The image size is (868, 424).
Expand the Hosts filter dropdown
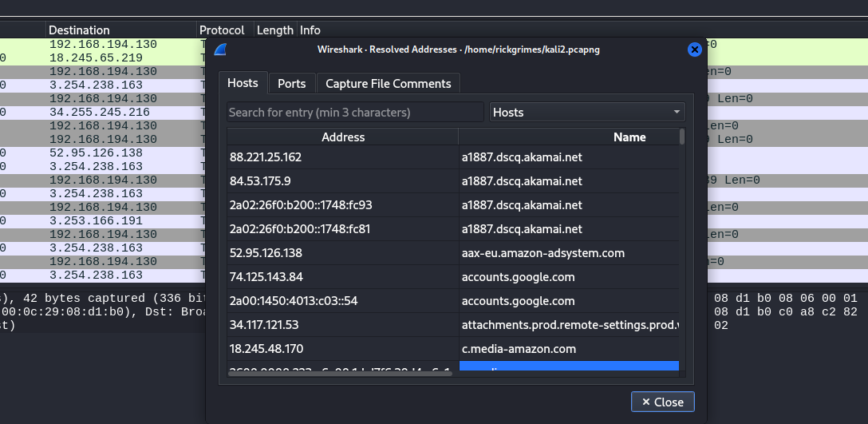coord(587,113)
